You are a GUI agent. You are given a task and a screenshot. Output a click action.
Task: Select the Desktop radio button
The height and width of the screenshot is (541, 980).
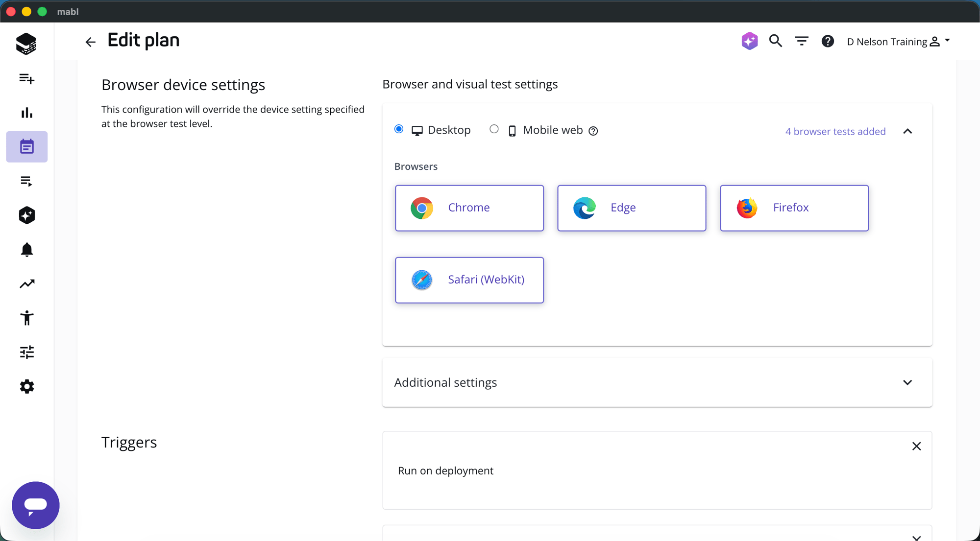[x=399, y=129]
